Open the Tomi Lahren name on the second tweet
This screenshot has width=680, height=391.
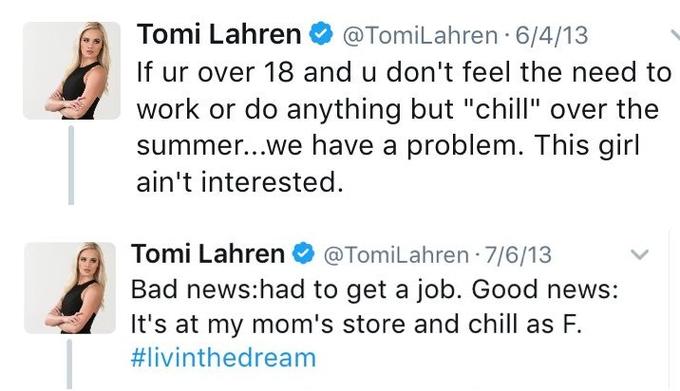(x=208, y=254)
